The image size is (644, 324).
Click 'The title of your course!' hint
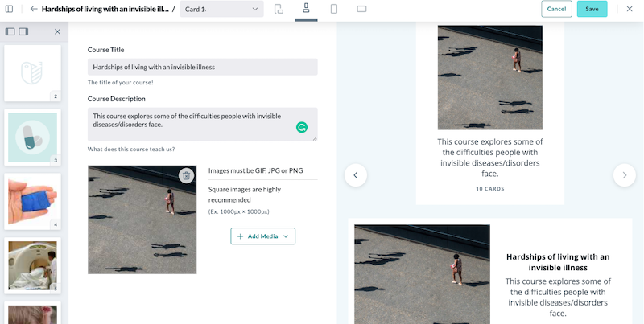point(120,83)
